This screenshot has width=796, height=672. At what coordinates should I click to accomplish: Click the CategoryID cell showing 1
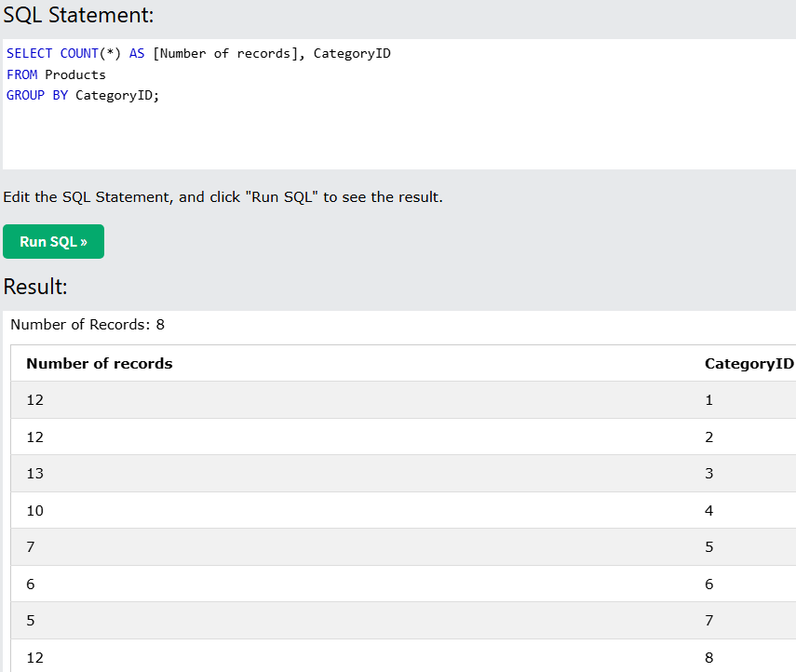click(x=709, y=400)
